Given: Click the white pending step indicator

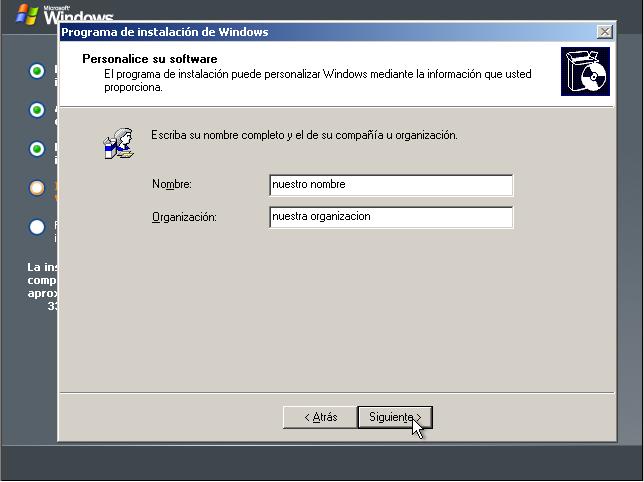Looking at the screenshot, I should 37,227.
